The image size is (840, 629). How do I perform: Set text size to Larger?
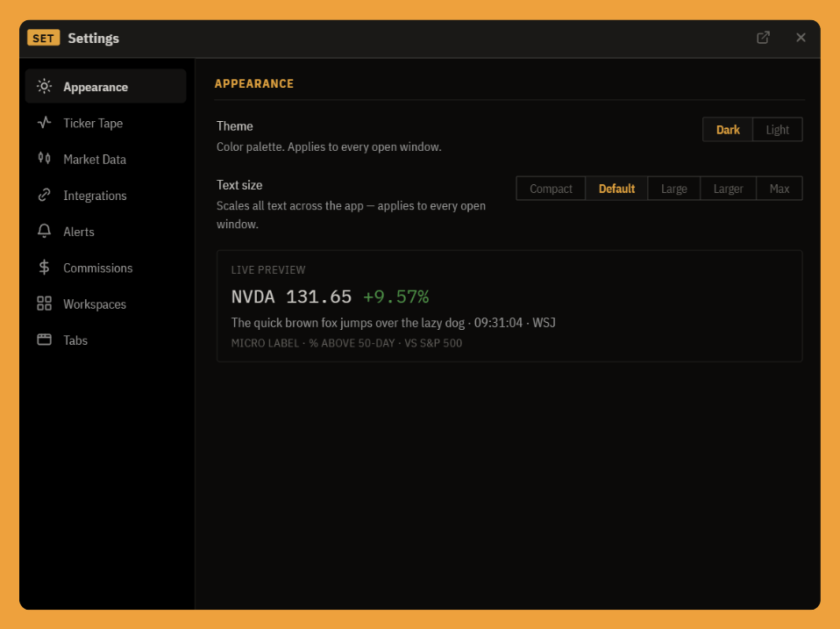point(728,189)
